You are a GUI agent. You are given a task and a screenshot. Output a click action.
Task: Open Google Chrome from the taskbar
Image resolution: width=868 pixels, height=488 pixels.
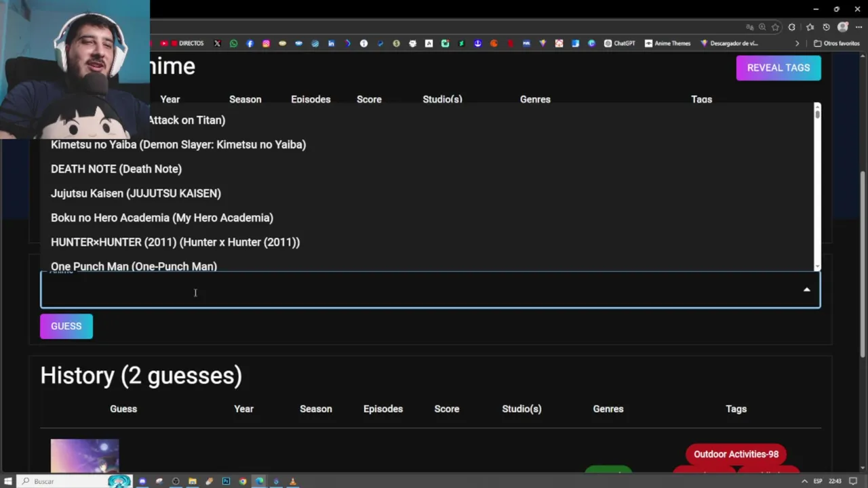(243, 481)
